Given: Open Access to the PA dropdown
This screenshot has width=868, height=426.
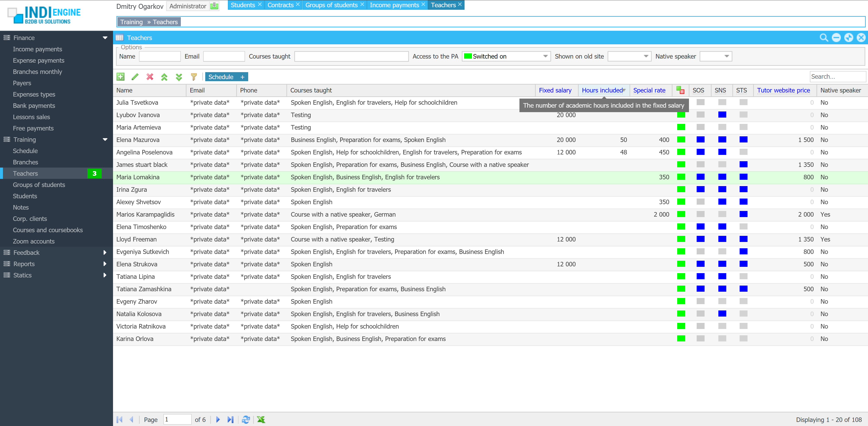Looking at the screenshot, I should pos(545,56).
